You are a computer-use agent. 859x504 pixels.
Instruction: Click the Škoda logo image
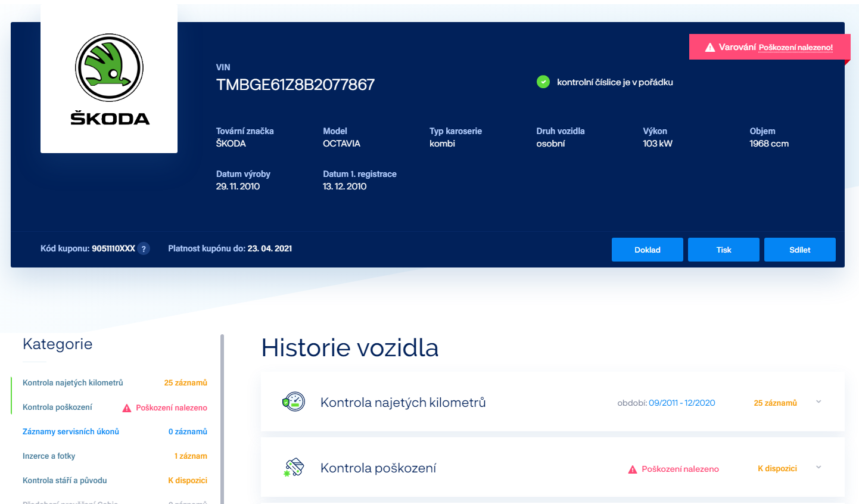tap(109, 79)
